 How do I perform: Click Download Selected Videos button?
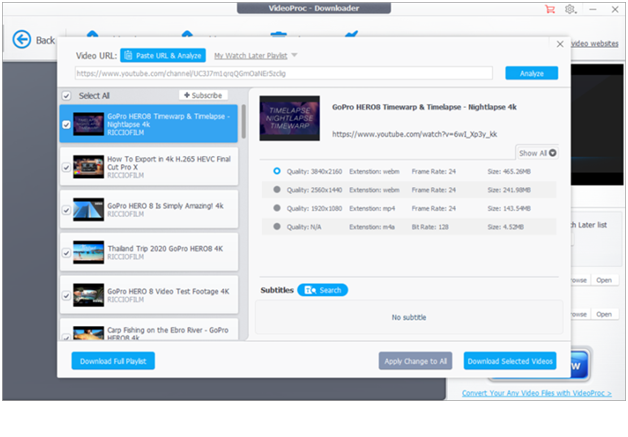pos(510,361)
